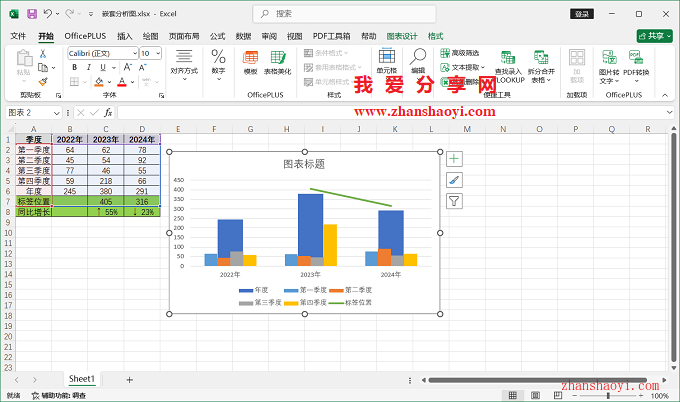
Task: Open the number format percent button
Action: click(218, 65)
